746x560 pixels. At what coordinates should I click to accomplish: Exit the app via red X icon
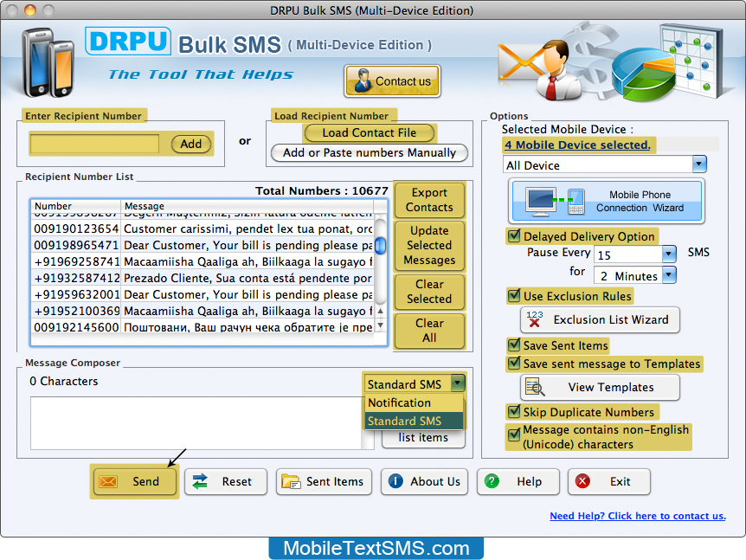pos(582,481)
